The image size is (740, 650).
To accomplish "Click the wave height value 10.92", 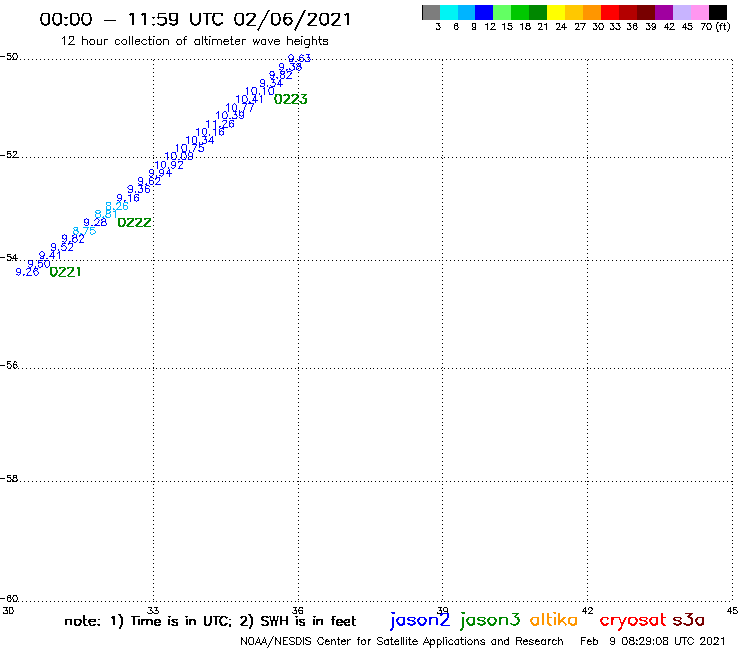I will pyautogui.click(x=169, y=165).
